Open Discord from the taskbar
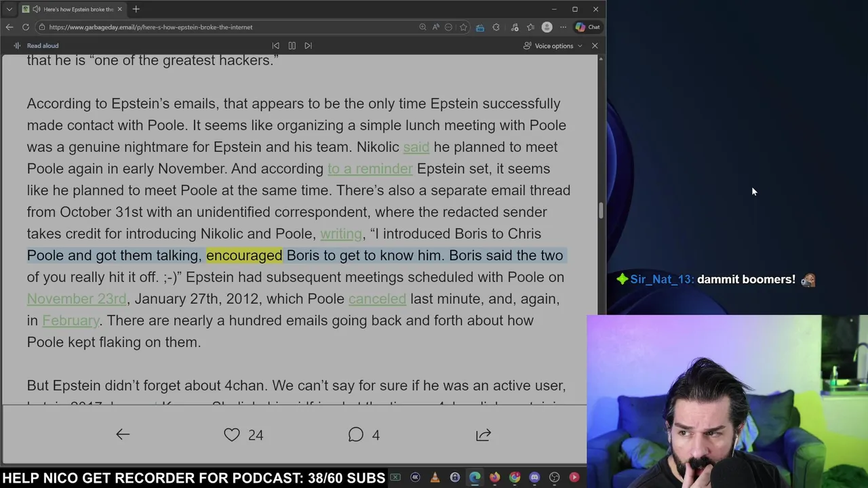This screenshot has width=868, height=488. 534,478
